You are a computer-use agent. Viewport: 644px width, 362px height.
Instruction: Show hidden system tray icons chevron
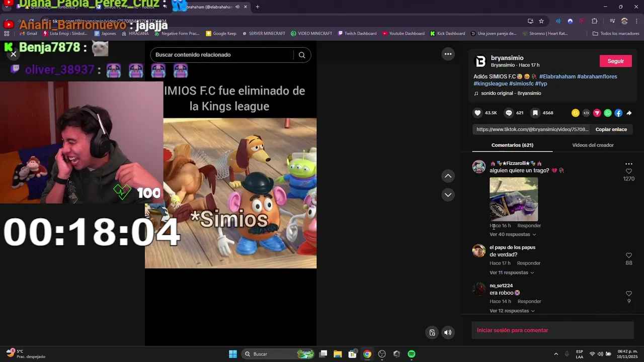pyautogui.click(x=556, y=354)
